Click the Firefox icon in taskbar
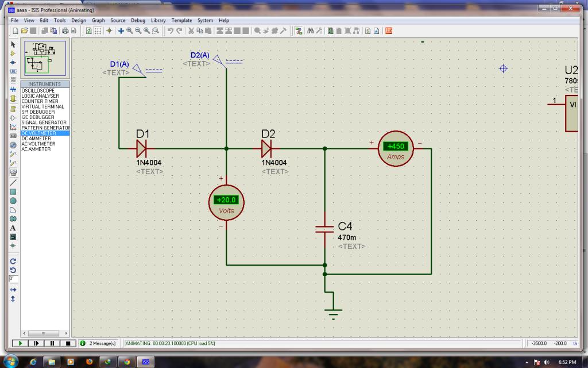This screenshot has width=588, height=368. (89, 362)
